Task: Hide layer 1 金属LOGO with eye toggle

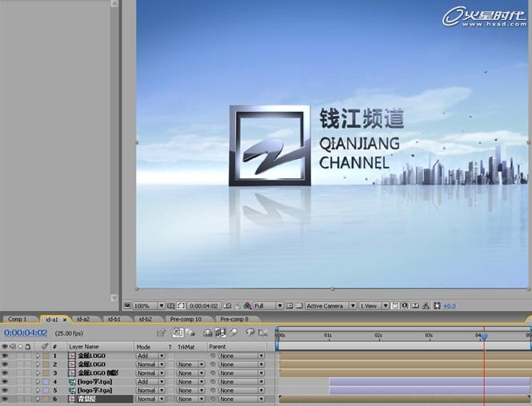Action: click(5, 356)
